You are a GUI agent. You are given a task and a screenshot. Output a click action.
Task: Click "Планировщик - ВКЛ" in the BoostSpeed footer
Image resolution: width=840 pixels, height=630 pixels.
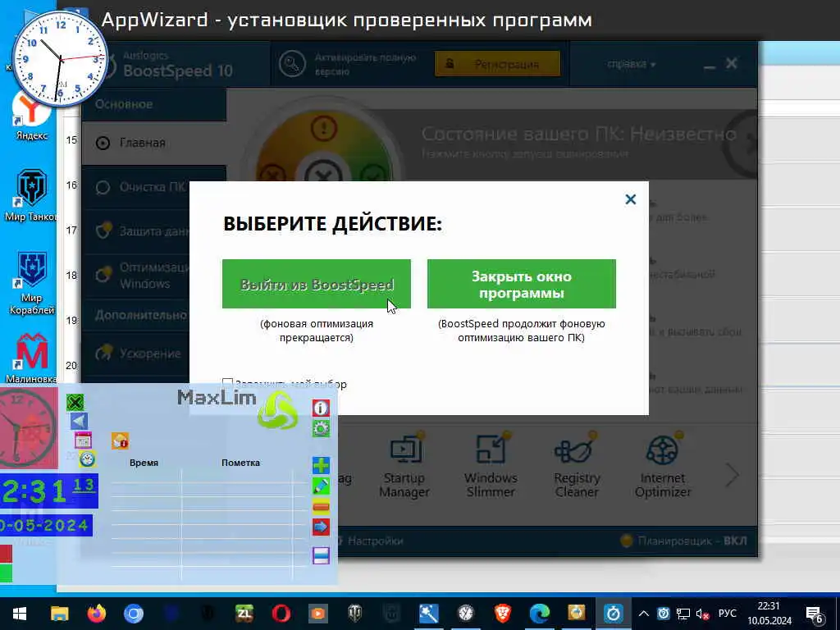pos(683,541)
